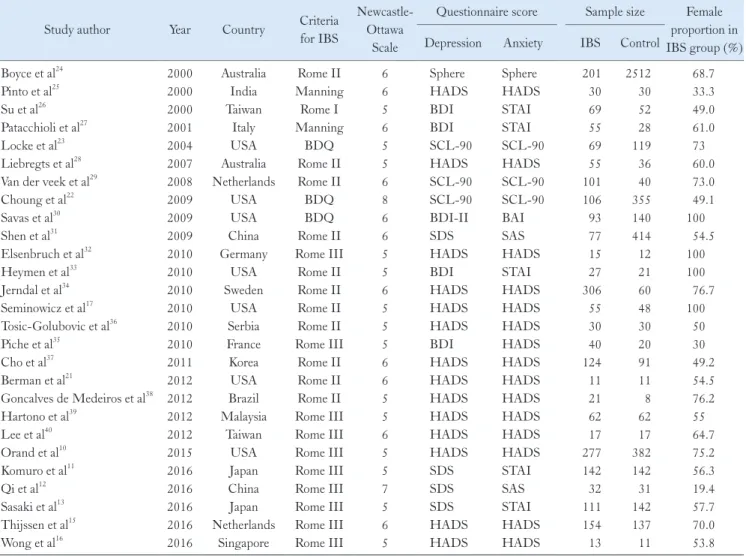This screenshot has height=556, width=746.
Task: Click the 'Depression' subheader
Action: pyautogui.click(x=453, y=43)
